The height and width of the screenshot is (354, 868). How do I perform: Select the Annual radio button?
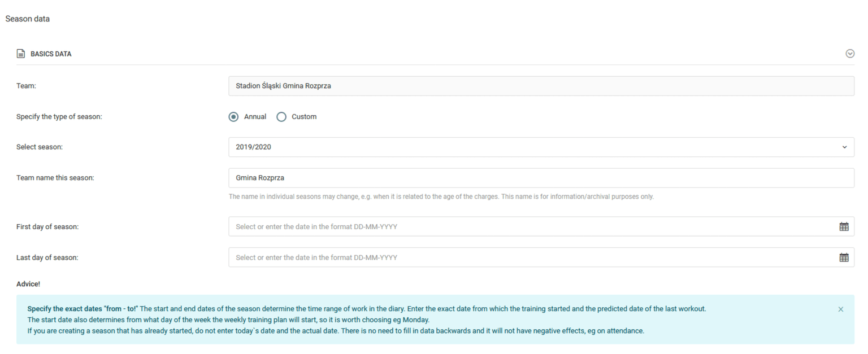tap(233, 117)
